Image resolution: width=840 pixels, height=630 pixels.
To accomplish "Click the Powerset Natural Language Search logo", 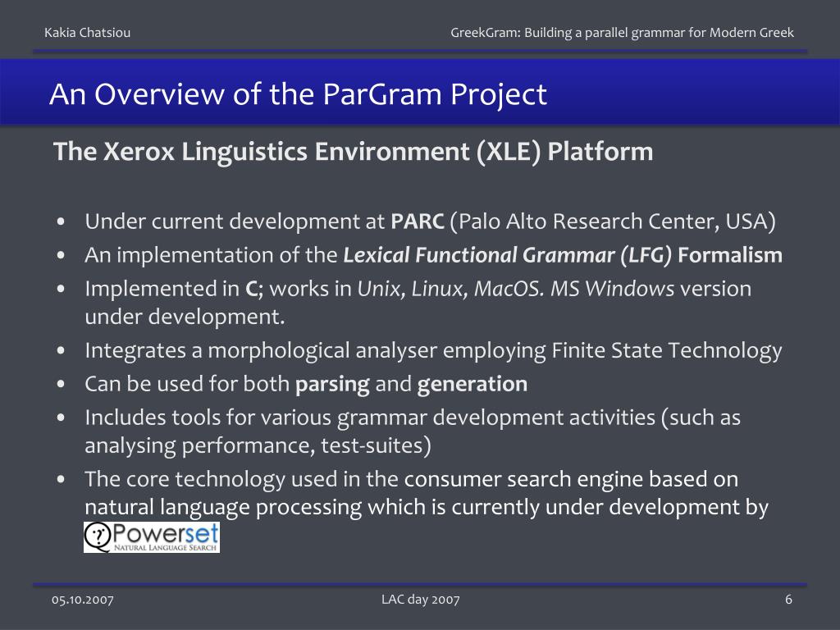I will tap(152, 536).
